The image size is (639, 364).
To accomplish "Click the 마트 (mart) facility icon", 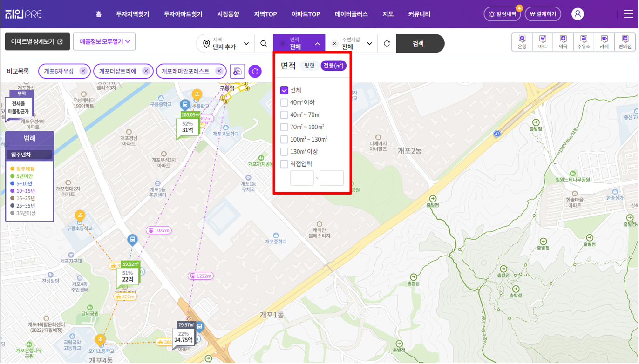I will pos(542,42).
